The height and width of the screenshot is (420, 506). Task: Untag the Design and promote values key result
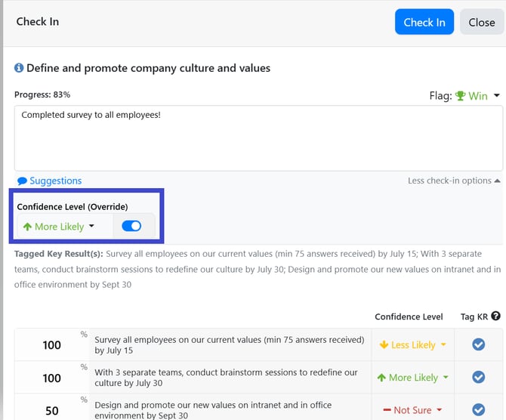pos(478,409)
